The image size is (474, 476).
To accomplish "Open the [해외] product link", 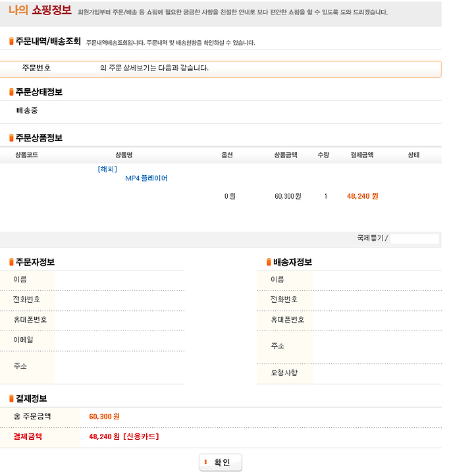I will (107, 169).
